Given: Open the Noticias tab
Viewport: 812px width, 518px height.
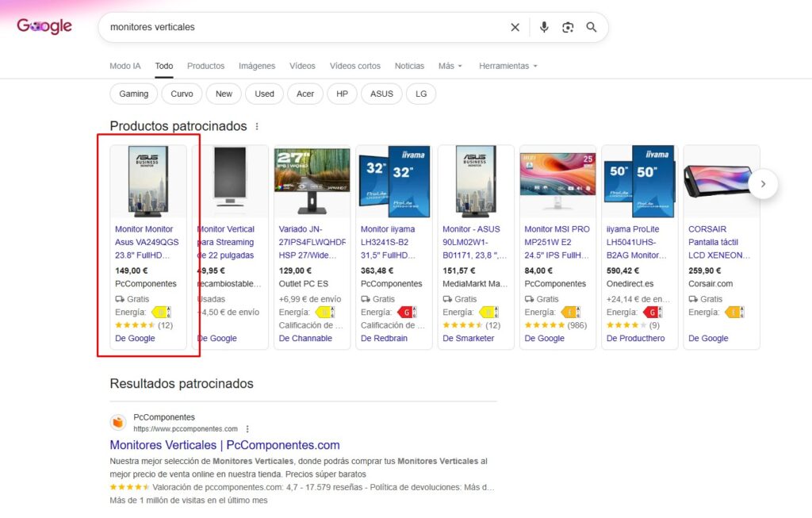Looking at the screenshot, I should coord(409,66).
